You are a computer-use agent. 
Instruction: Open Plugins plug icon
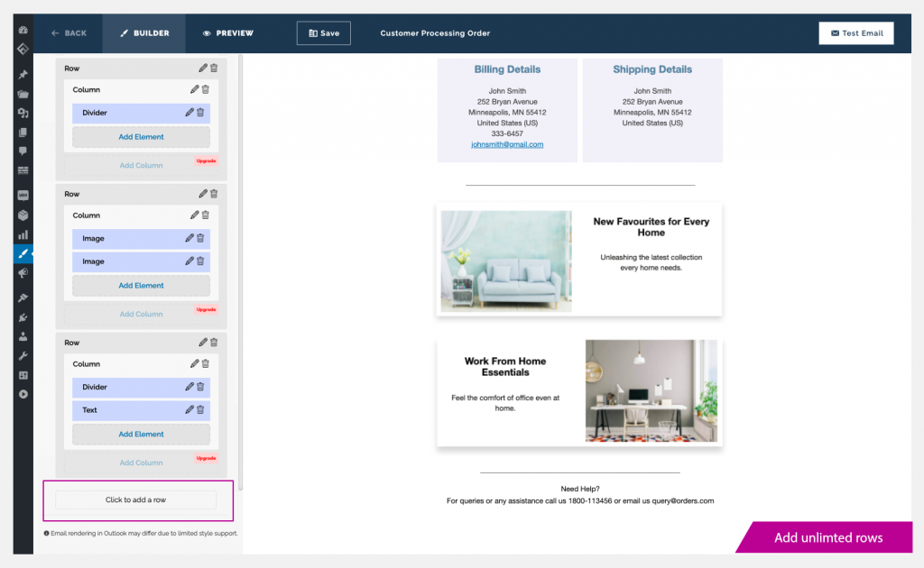pos(23,318)
